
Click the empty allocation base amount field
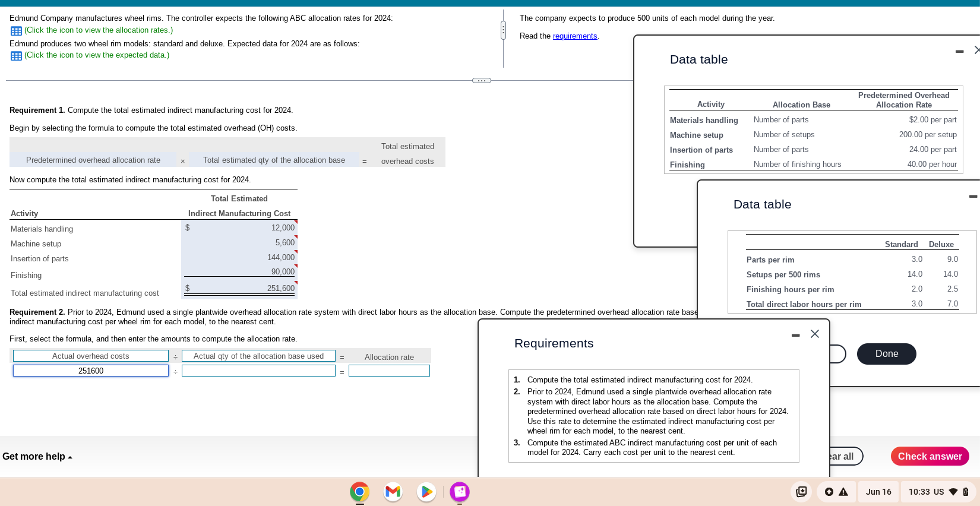(x=258, y=371)
